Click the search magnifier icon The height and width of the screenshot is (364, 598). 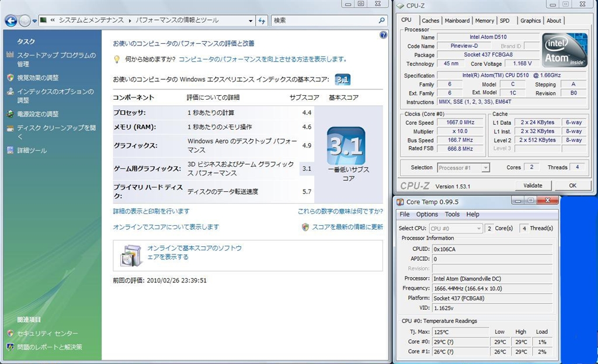coord(382,20)
